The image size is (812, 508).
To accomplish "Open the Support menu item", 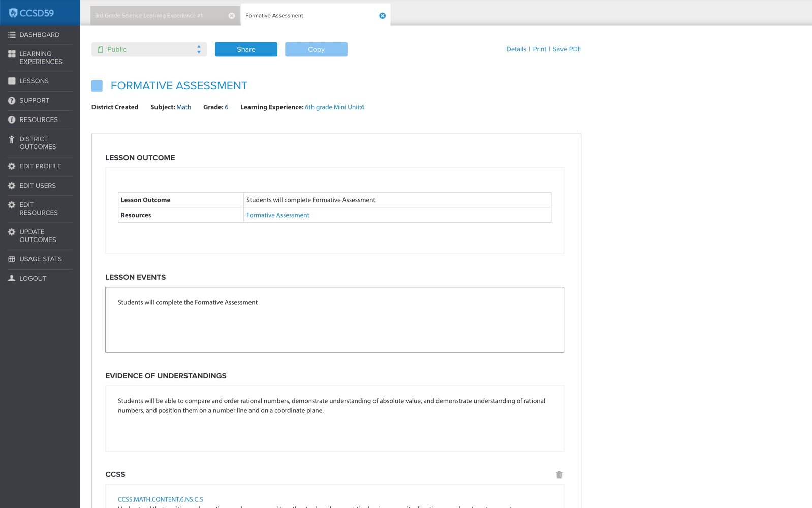I will 35,101.
